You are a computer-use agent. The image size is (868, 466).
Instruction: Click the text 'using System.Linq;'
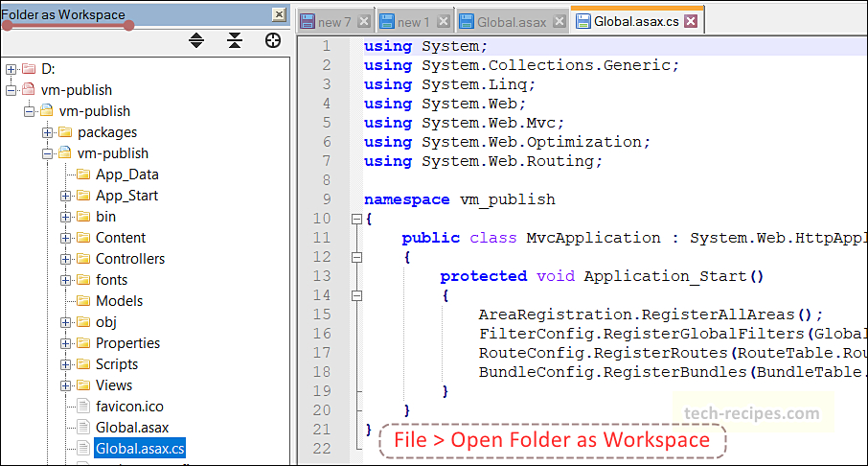[449, 84]
